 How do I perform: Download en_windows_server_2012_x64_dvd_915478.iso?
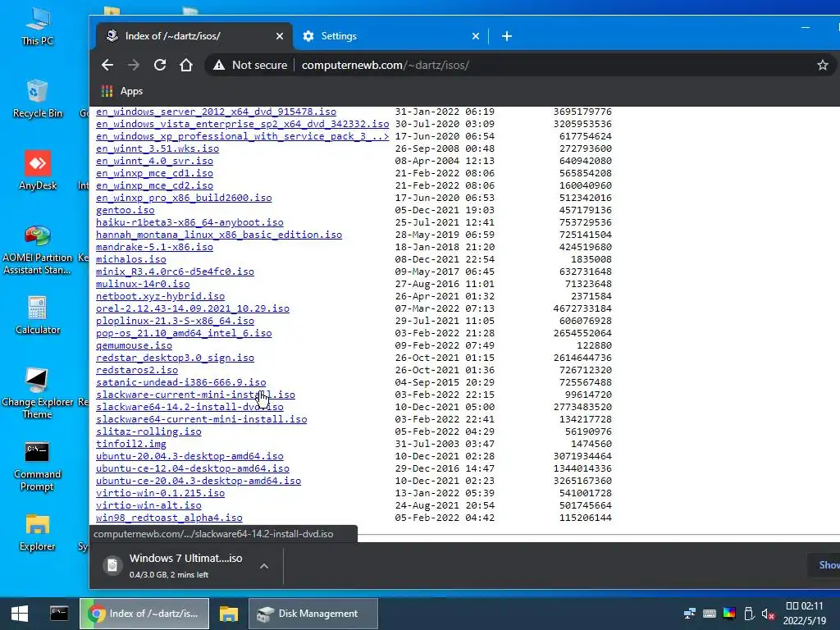point(216,112)
